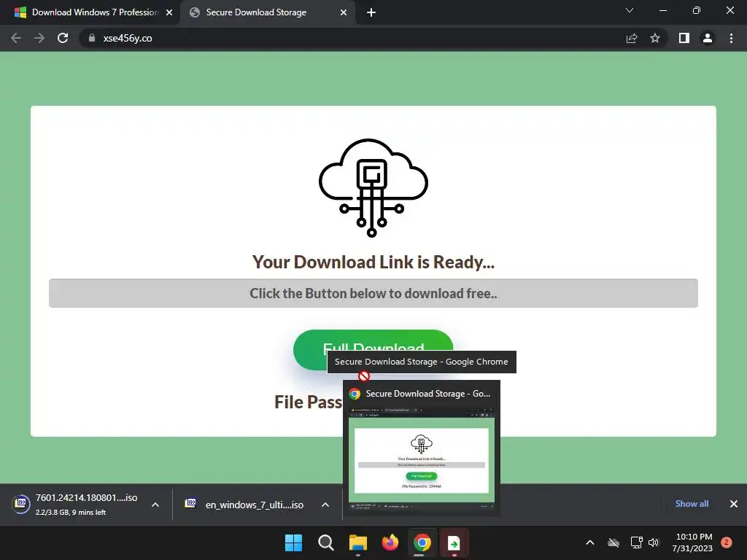Open the green arrow app in taskbar
The width and height of the screenshot is (747, 560).
454,542
